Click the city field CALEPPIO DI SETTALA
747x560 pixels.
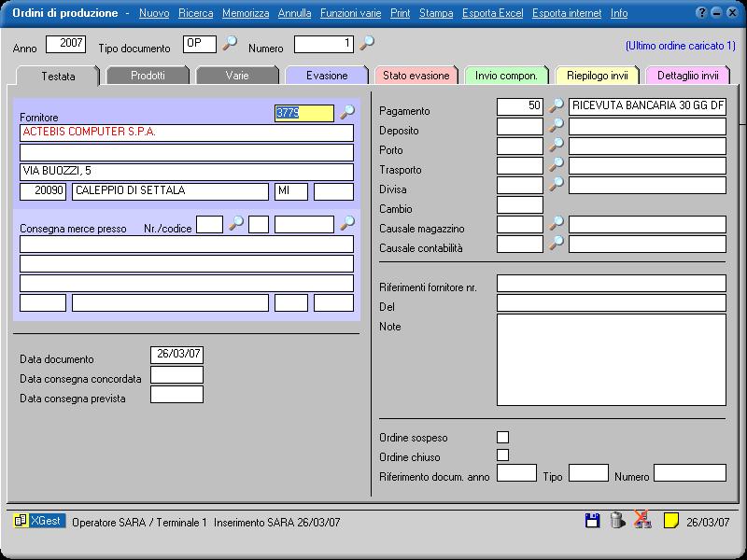click(170, 191)
